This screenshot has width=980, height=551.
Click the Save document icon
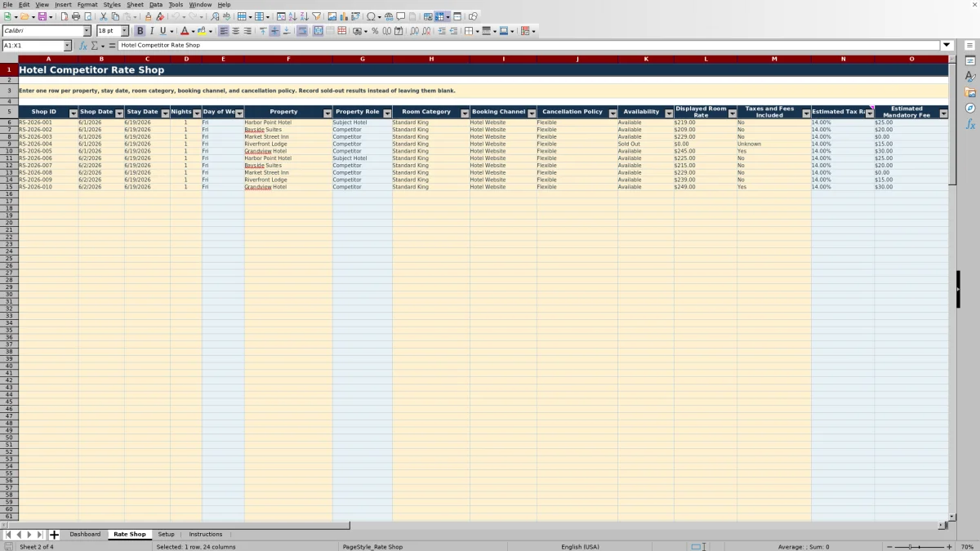coord(42,16)
